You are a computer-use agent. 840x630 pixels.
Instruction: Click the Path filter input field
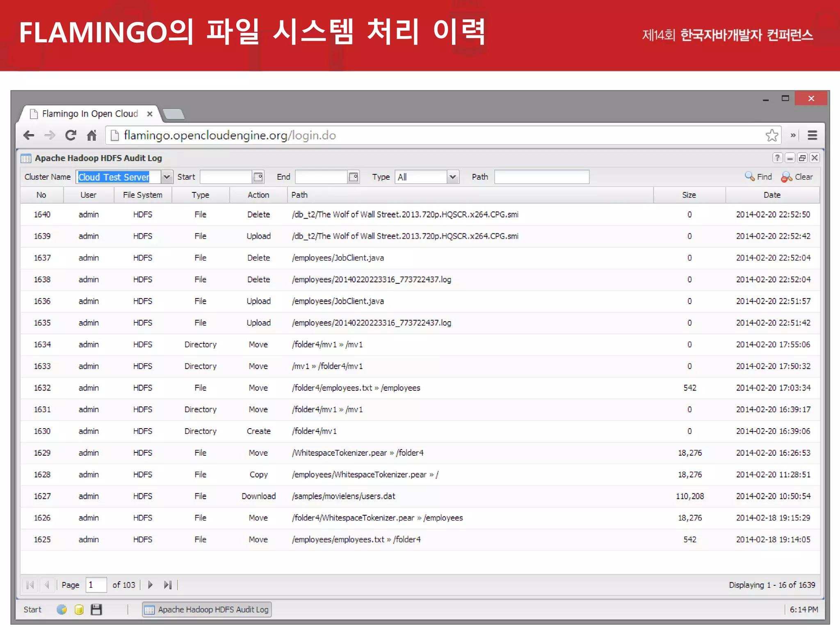542,177
